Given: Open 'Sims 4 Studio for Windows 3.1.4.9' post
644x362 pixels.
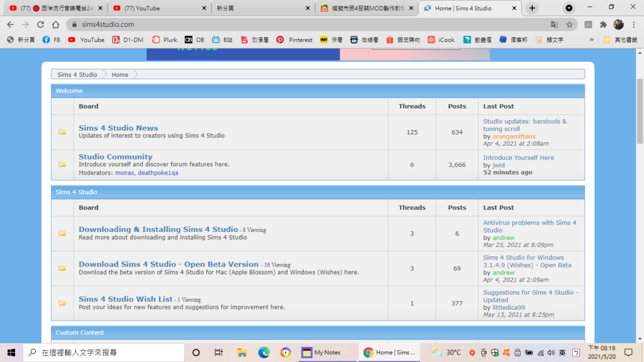Looking at the screenshot, I should [x=527, y=261].
